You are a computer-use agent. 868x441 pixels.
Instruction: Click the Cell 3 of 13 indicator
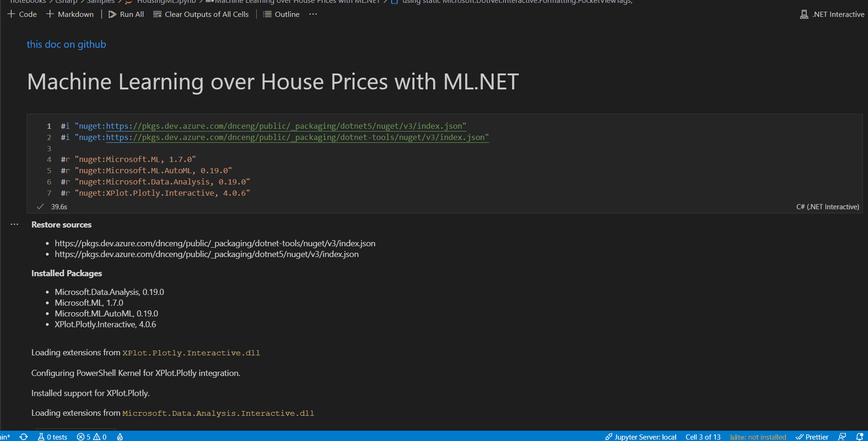703,437
